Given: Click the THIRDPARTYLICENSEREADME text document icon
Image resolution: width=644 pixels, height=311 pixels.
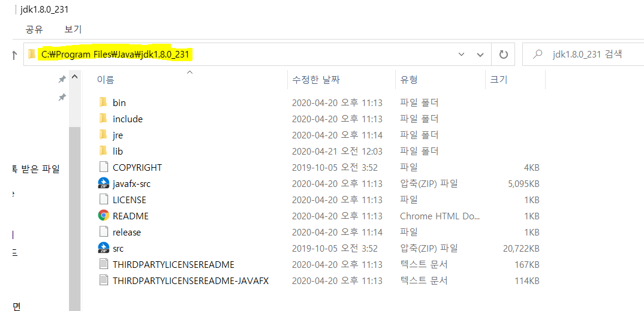Looking at the screenshot, I should click(104, 264).
